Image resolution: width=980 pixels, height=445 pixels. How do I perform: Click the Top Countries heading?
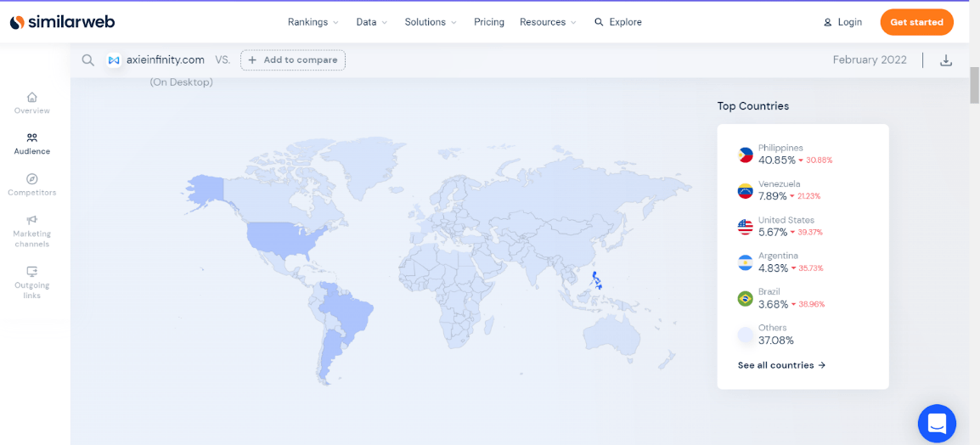(753, 106)
